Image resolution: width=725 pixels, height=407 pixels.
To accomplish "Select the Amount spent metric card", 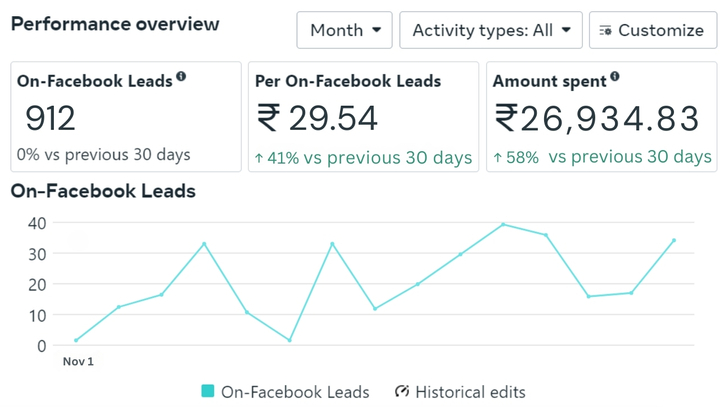I will point(602,117).
